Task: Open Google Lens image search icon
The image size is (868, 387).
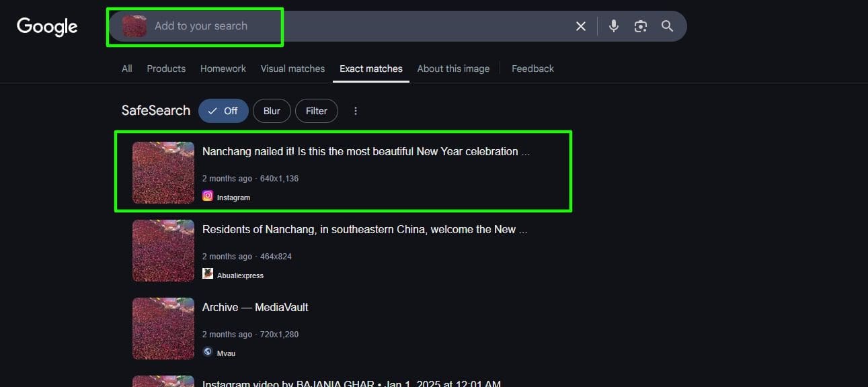Action: coord(640,26)
